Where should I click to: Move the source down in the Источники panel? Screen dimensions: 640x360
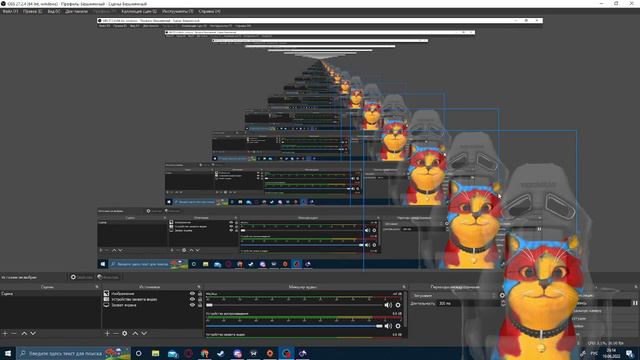pyautogui.click(x=144, y=333)
